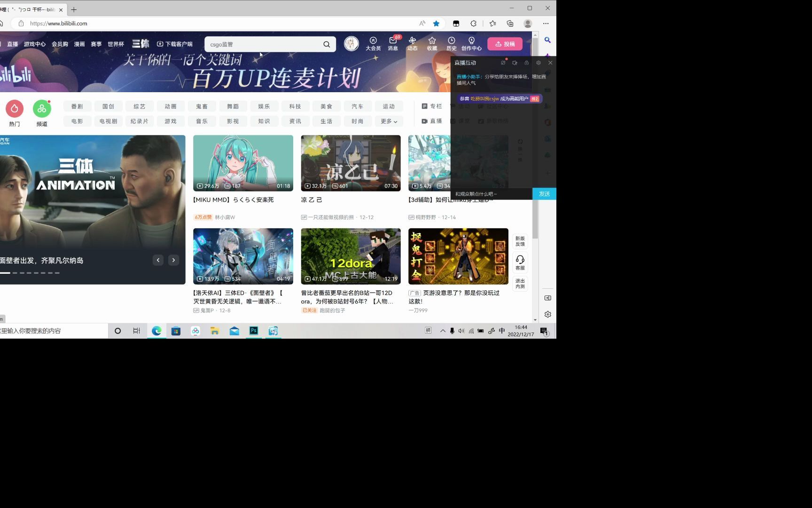Click the 投稿 upload button
Viewport: 812px width, 508px height.
tap(505, 44)
